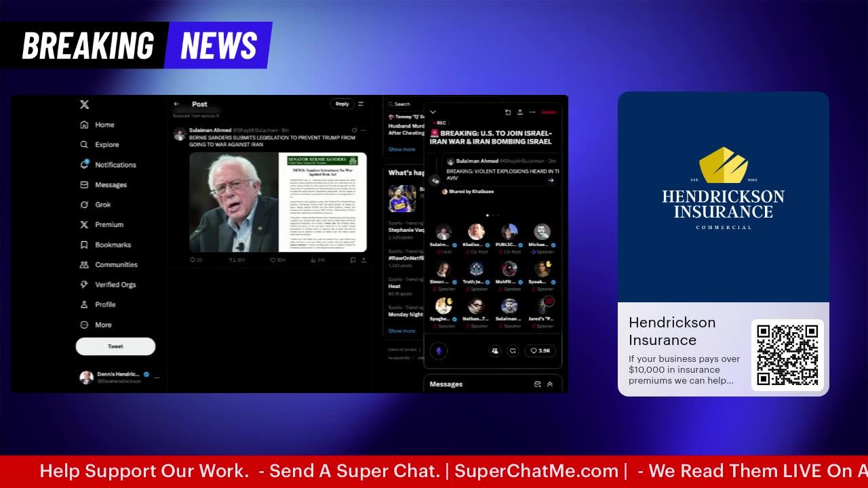Open the Space three-dot options
Screen dimensions: 868x488
click(532, 112)
